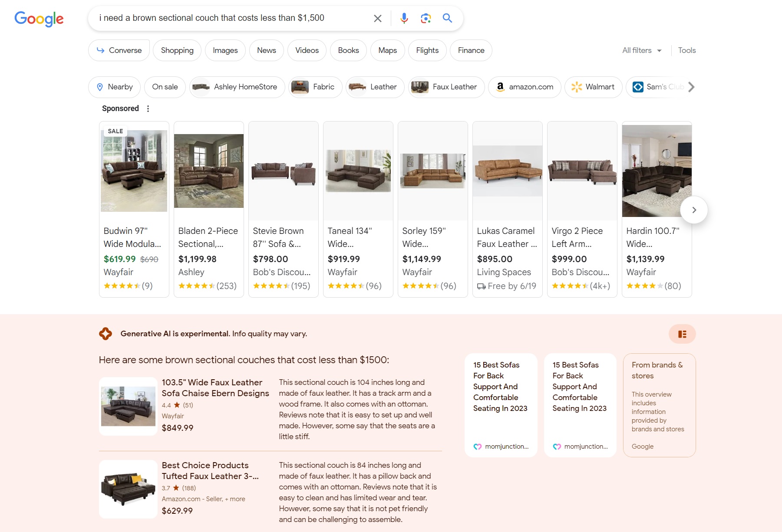Image resolution: width=782 pixels, height=532 pixels.
Task: Click the $849.99 price text
Action: [x=178, y=428]
